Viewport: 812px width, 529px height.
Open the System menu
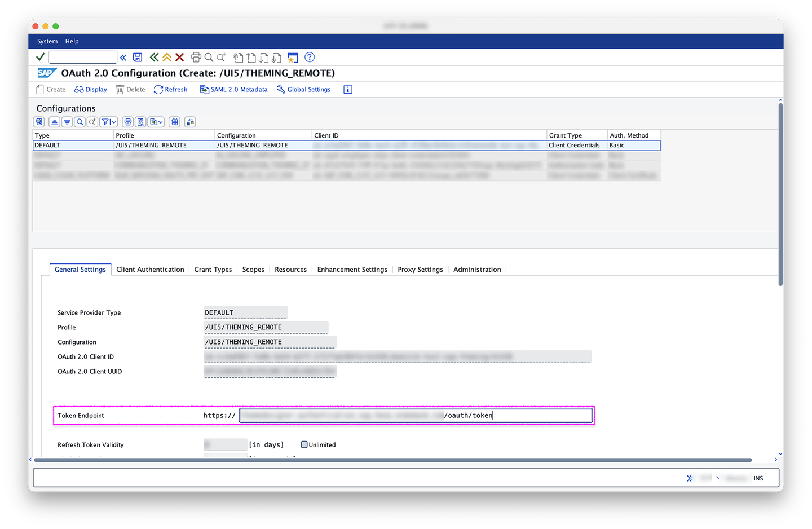47,41
